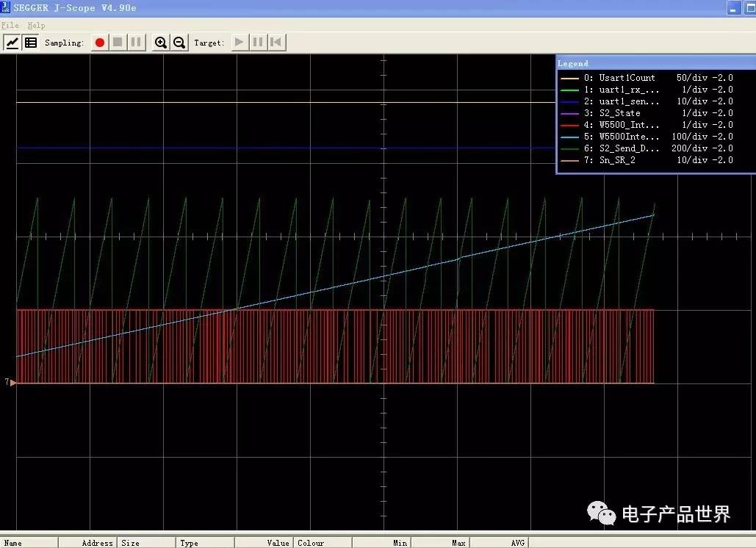Viewport: 756px width, 548px height.
Task: Zoom out using the magnifier minus icon
Action: (179, 42)
